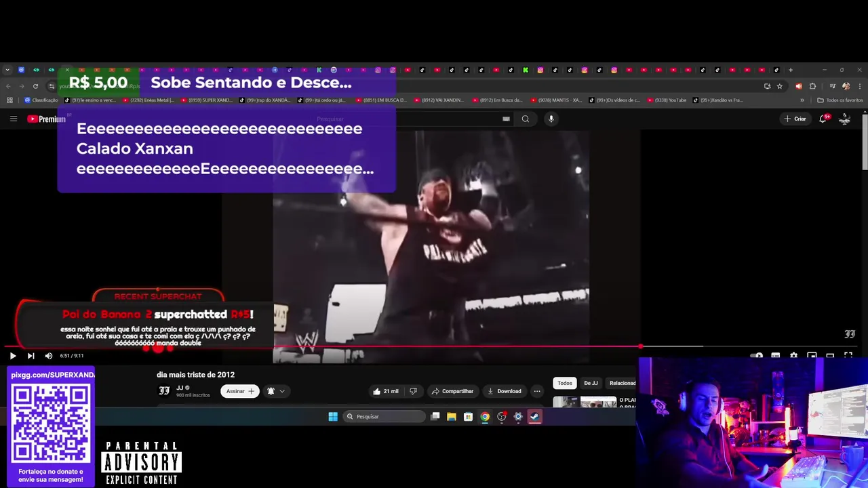868x488 pixels.
Task: Open the Classificação bookmark
Action: [x=41, y=100]
